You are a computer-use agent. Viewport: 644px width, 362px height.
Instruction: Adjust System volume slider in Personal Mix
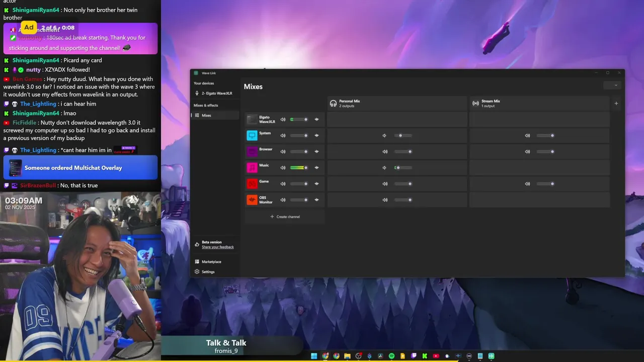pos(403,135)
